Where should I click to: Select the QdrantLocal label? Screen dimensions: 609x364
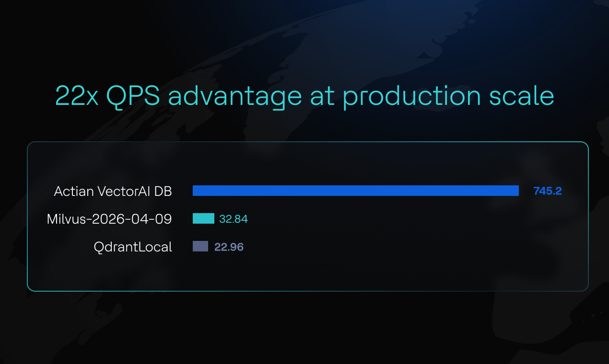(x=133, y=247)
